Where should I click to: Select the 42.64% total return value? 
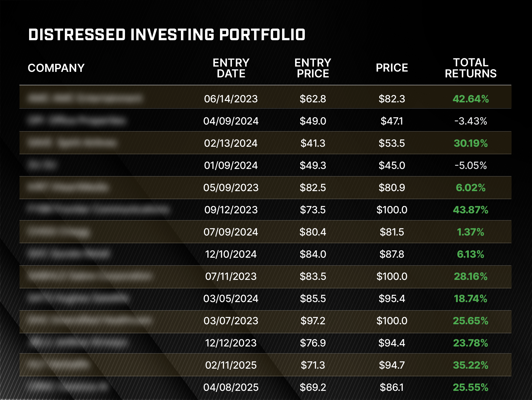tap(470, 99)
